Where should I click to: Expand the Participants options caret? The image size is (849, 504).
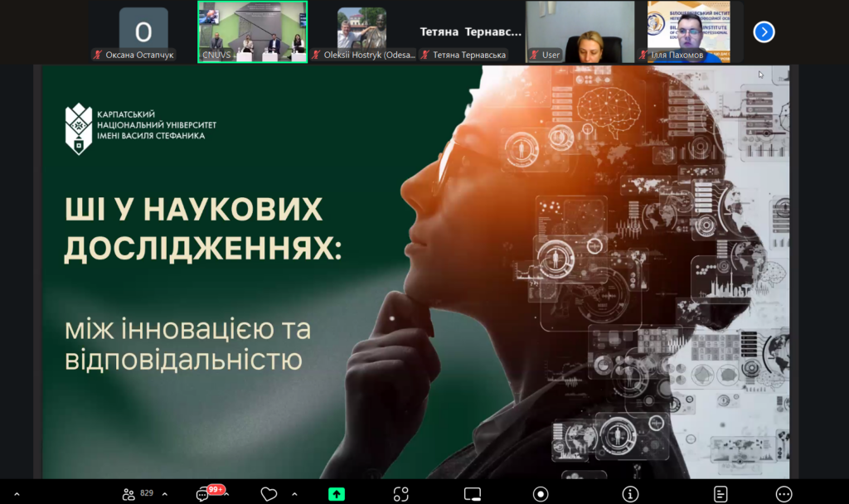click(165, 494)
